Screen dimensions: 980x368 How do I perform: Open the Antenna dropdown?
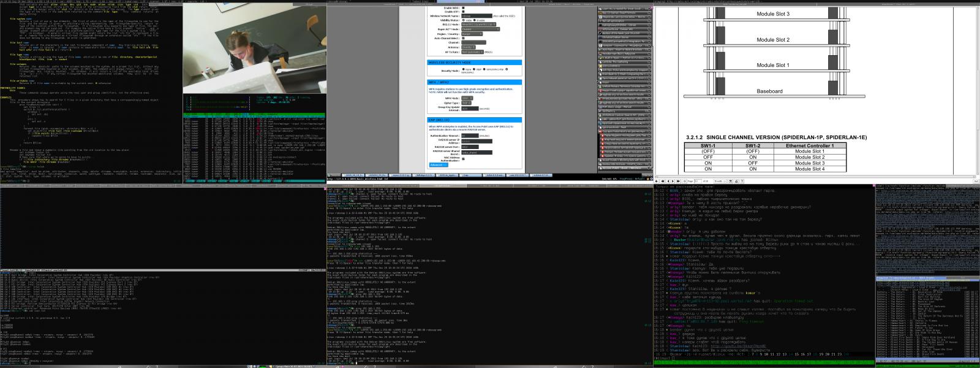[x=469, y=47]
